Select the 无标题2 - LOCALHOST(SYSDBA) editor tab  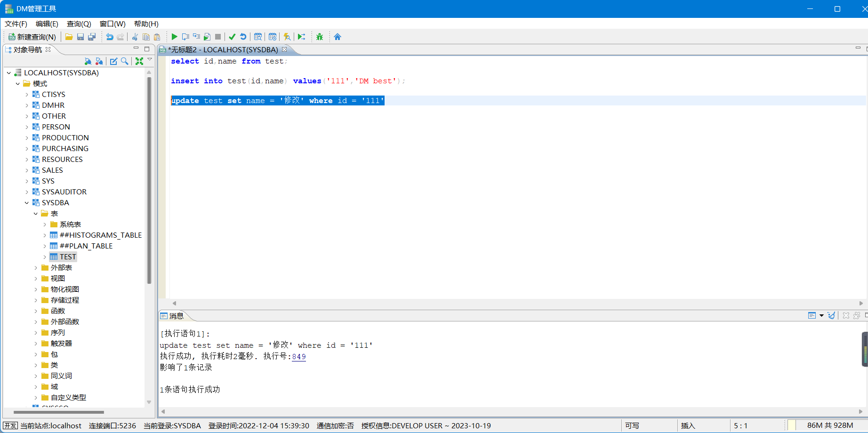point(223,49)
